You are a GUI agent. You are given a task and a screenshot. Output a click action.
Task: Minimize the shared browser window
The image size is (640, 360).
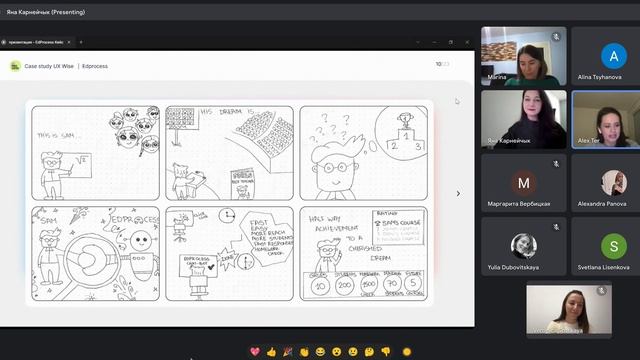point(434,42)
